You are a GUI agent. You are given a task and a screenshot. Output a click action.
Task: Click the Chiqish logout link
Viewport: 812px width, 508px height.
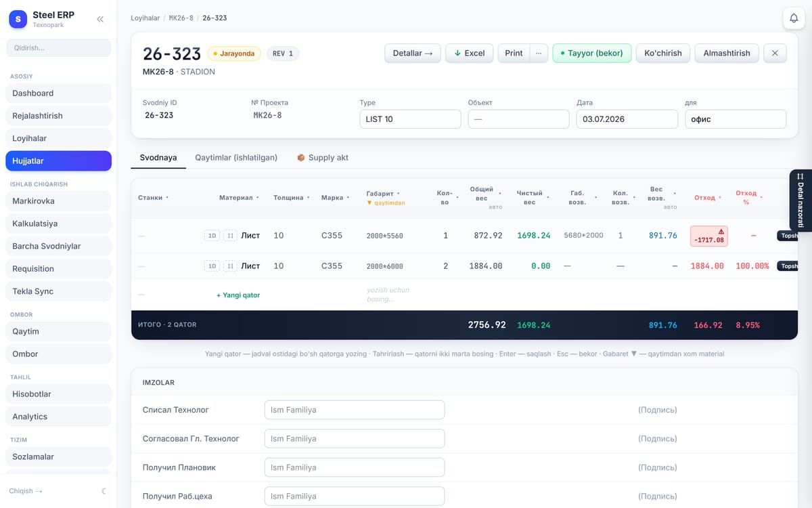26,491
